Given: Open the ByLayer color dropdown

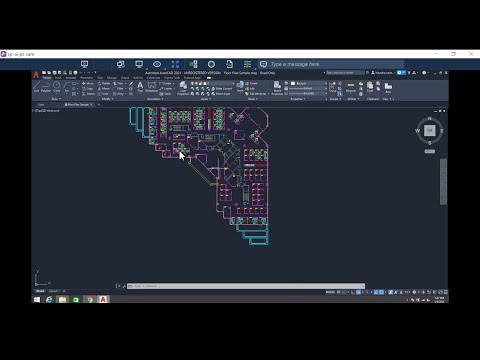Looking at the screenshot, I should pos(308,83).
